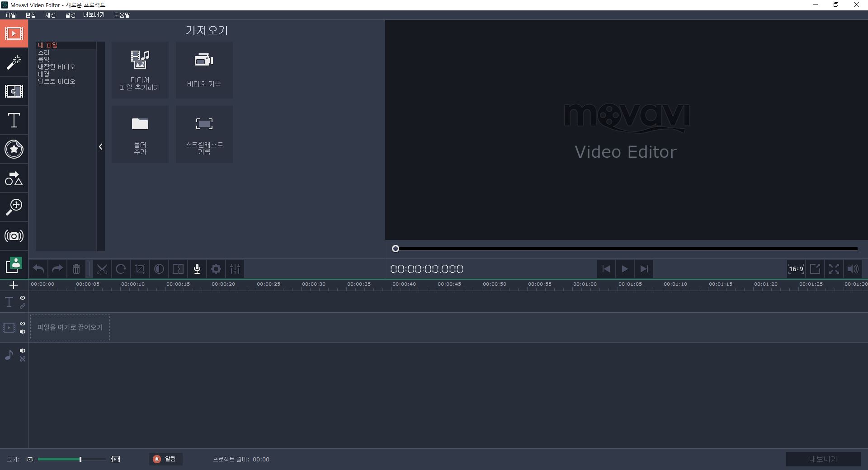Detach the preview window
Image resolution: width=868 pixels, height=470 pixels.
pyautogui.click(x=815, y=269)
